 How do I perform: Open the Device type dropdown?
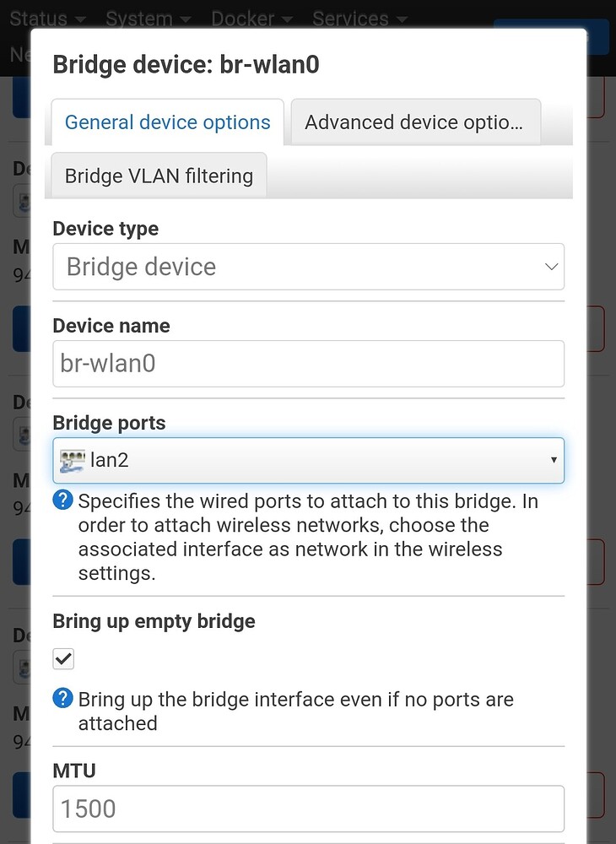point(308,266)
